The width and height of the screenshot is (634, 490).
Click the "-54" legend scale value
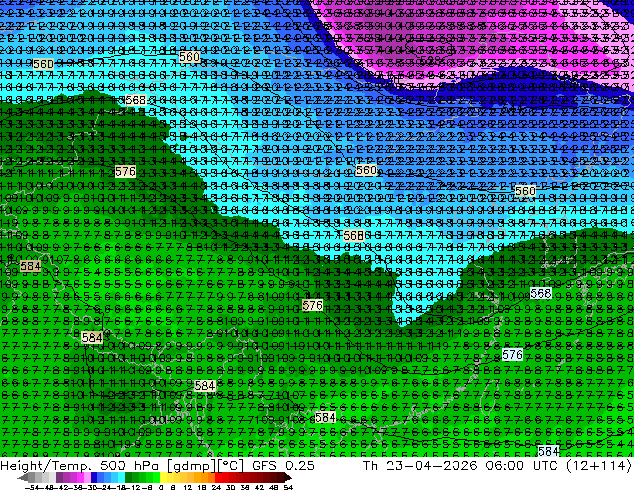[32, 487]
